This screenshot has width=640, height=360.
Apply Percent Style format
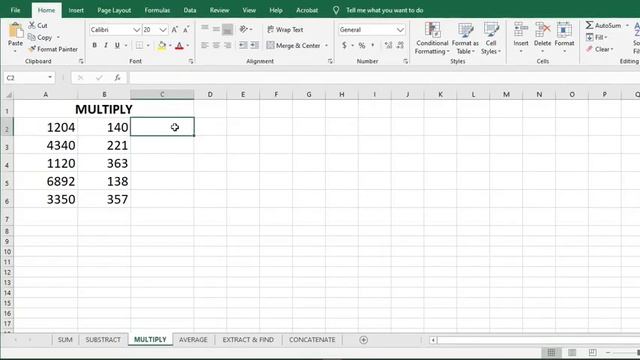[x=362, y=45]
